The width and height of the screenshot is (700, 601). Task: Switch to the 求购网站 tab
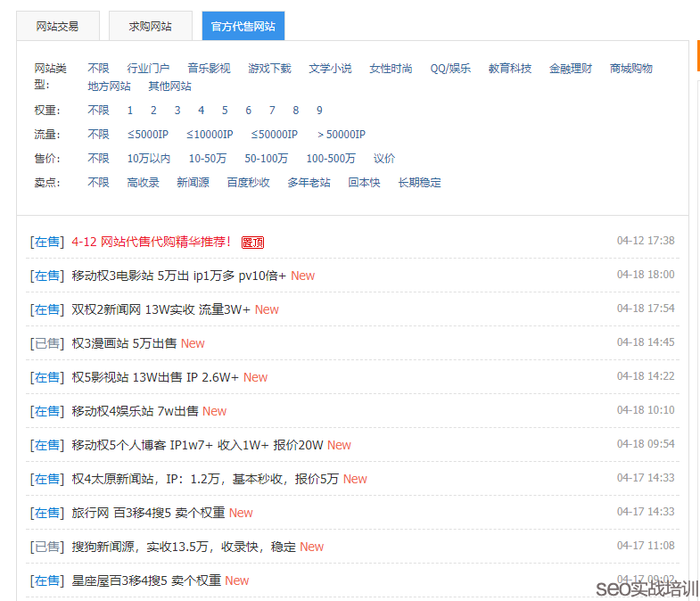pyautogui.click(x=150, y=26)
